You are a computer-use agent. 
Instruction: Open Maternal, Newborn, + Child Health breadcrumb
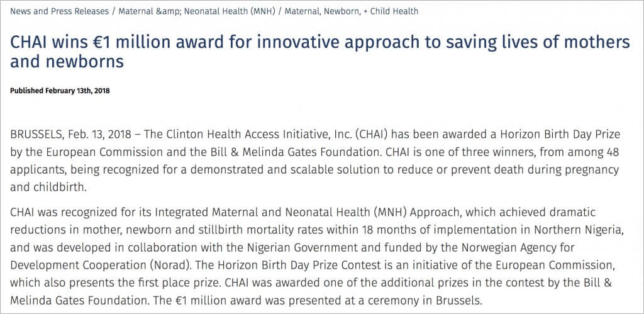pyautogui.click(x=352, y=11)
